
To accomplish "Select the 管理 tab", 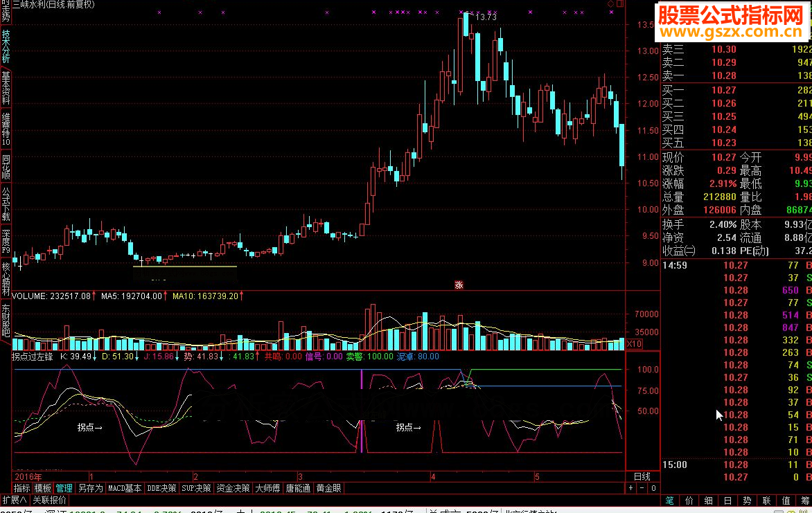I will tap(64, 488).
